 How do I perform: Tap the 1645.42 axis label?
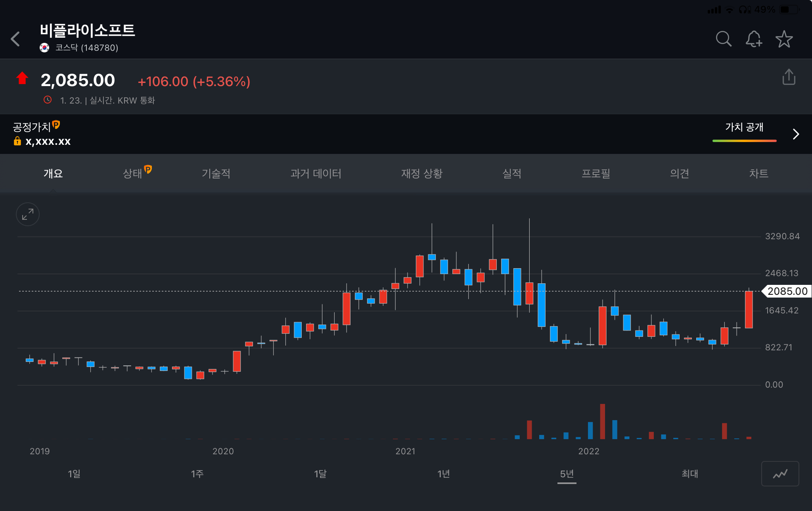click(x=781, y=311)
